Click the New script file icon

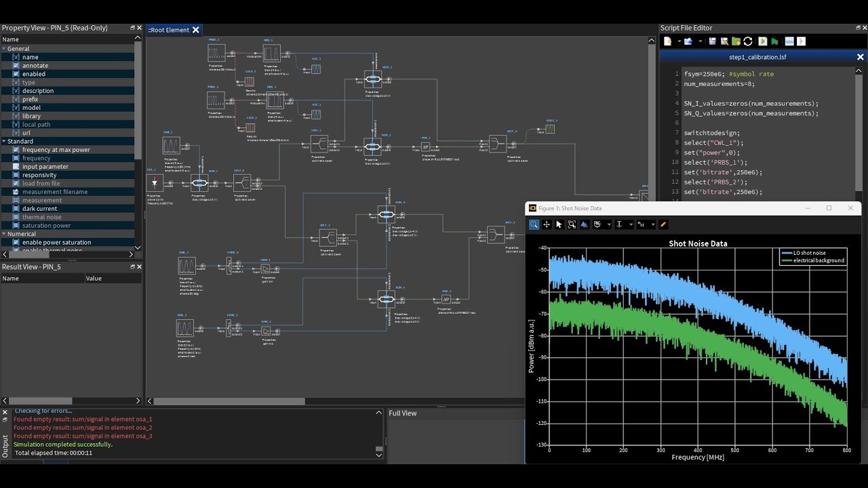667,41
